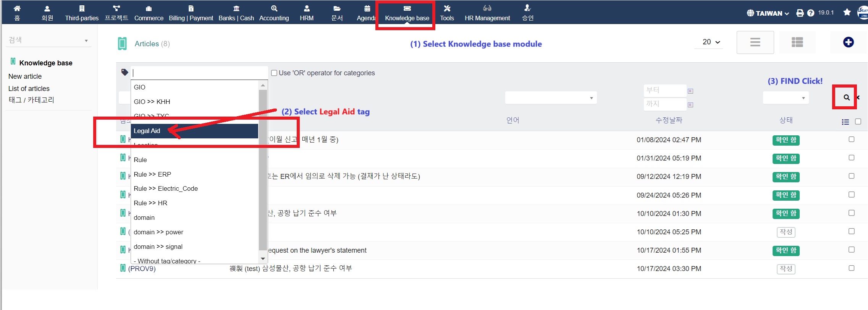
Task: Click the bookmark star icon
Action: (847, 12)
